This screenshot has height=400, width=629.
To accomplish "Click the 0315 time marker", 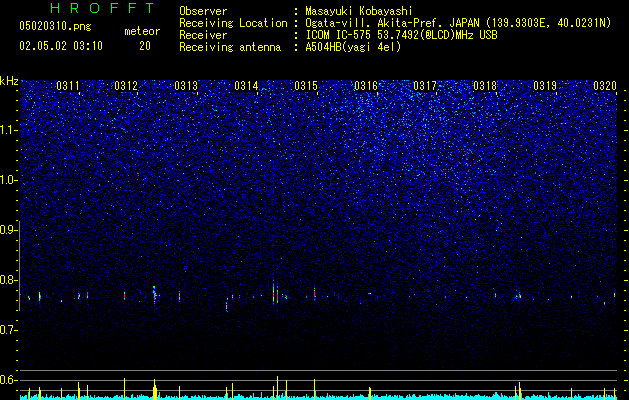I will (x=306, y=86).
